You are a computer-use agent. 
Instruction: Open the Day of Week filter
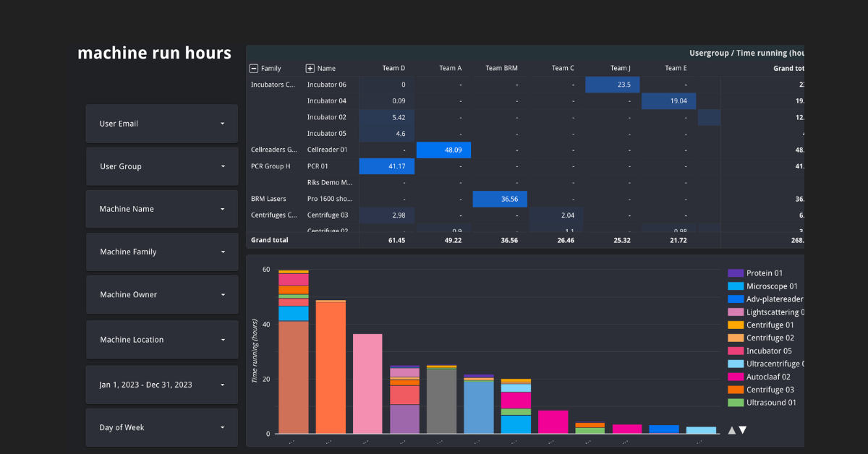click(162, 427)
